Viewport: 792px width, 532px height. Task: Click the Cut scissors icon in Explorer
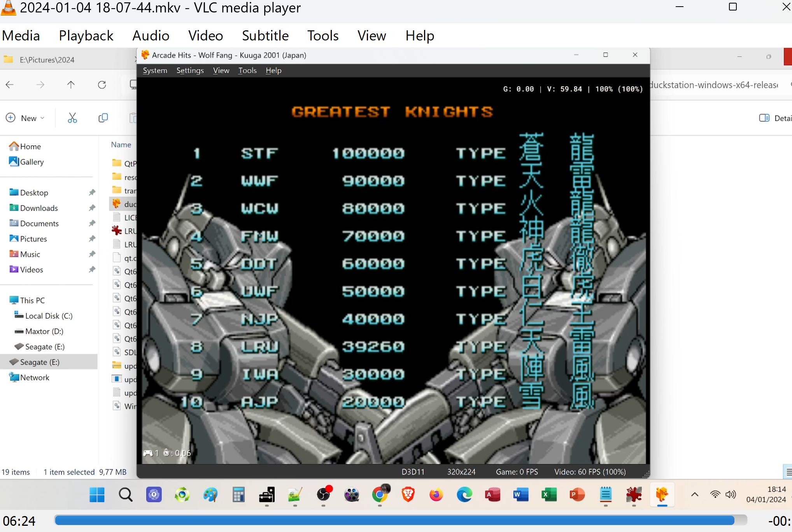72,118
